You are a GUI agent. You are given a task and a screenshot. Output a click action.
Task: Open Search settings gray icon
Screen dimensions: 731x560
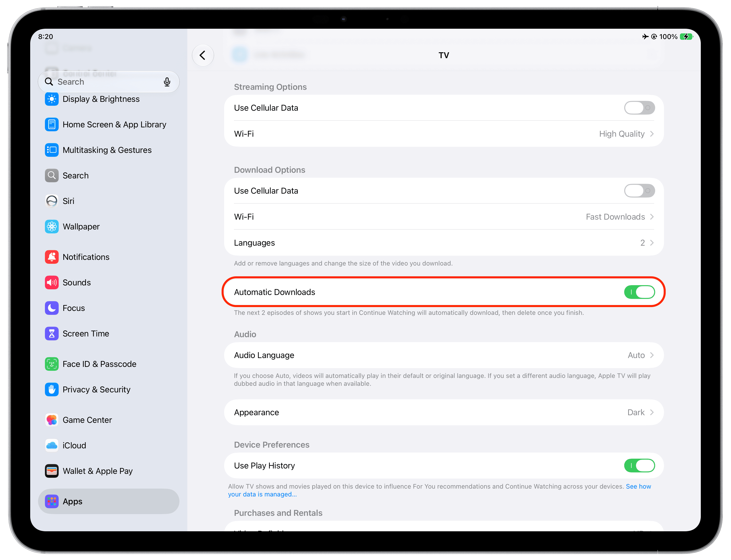click(52, 176)
